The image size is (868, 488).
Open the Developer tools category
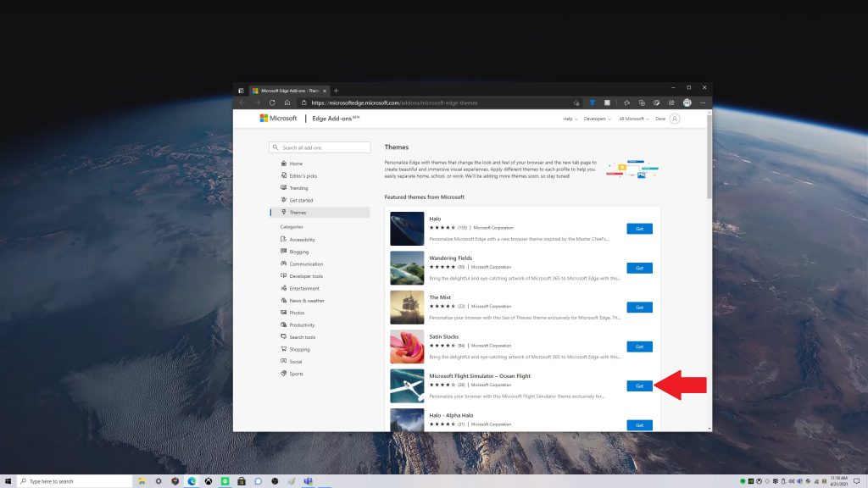302,276
